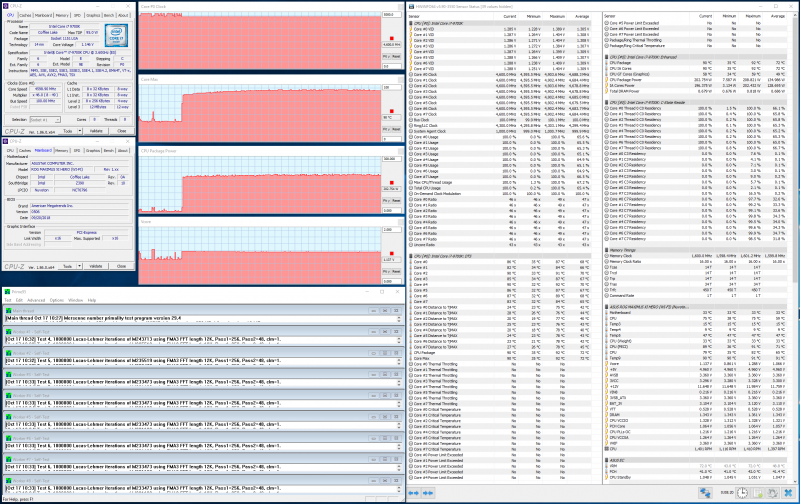The image size is (800, 504).
Task: Open the SPD tab in lower CPU-Z window
Action: [x=77, y=150]
